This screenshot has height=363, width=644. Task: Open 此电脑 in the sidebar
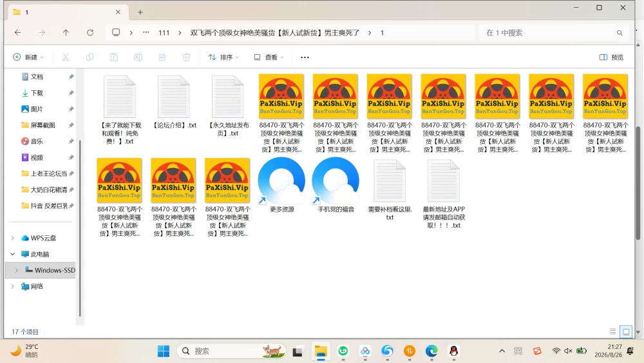pos(40,254)
